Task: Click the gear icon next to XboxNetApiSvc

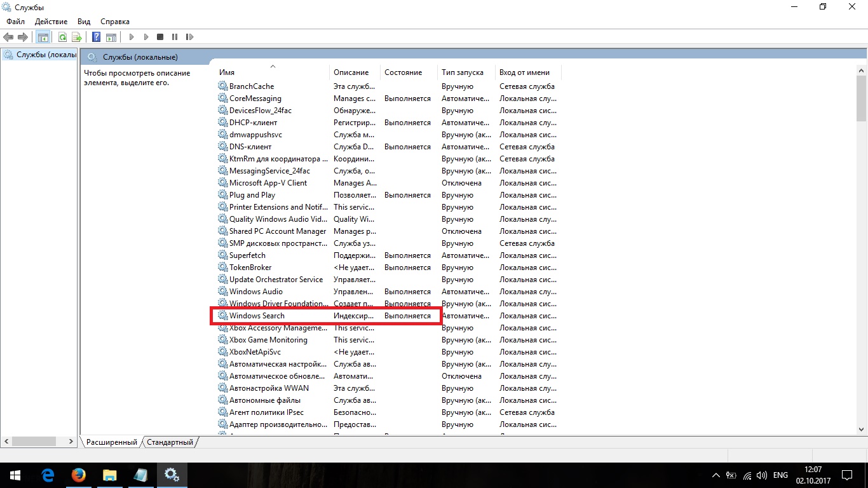Action: point(222,352)
